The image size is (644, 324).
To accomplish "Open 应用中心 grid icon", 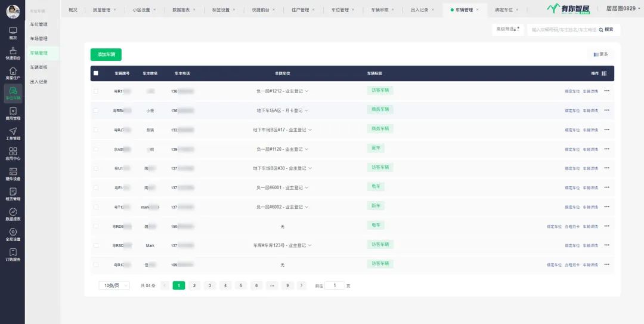I will (13, 153).
